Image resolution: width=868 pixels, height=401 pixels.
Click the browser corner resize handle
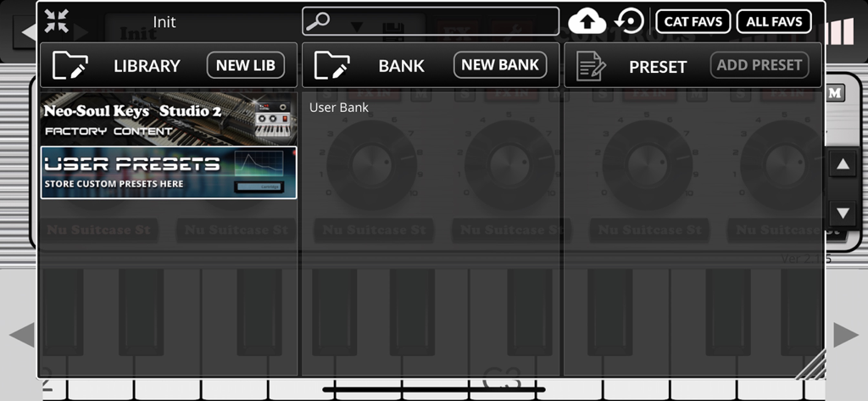point(811,365)
